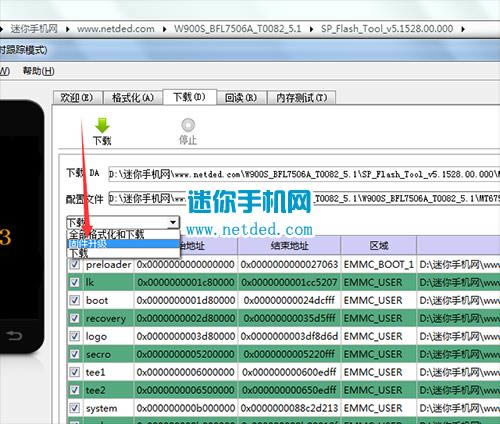Uncheck the recovery partition checkbox
This screenshot has width=500, height=424.
(x=74, y=318)
